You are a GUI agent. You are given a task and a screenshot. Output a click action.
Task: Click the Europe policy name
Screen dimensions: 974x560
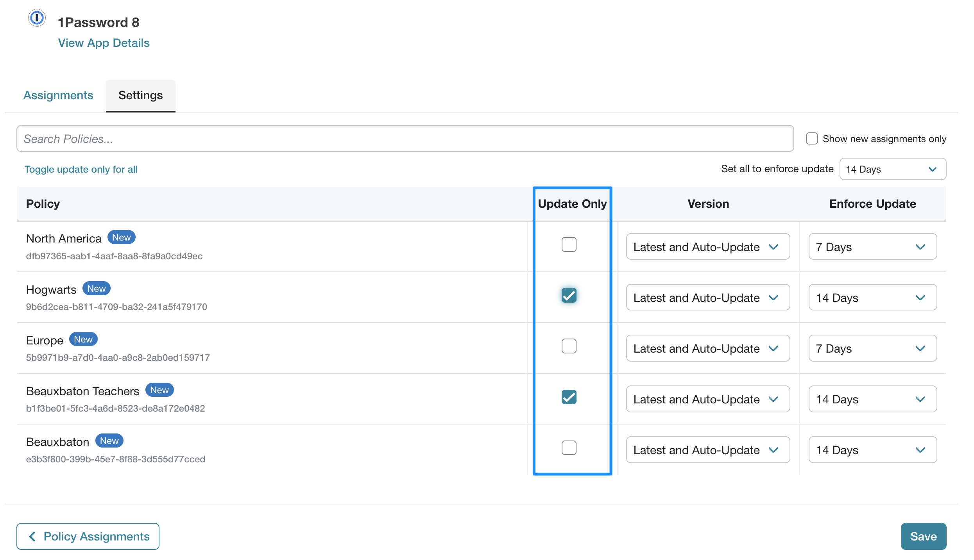45,341
